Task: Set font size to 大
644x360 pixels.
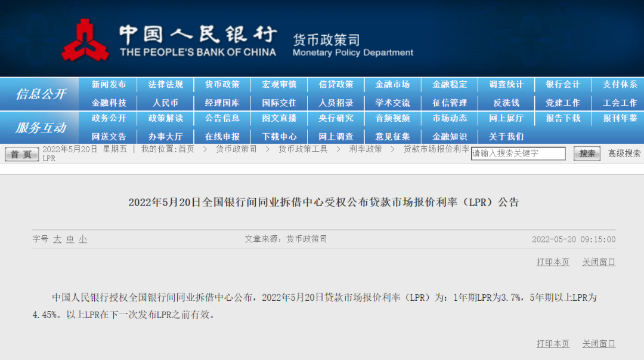Action: pyautogui.click(x=57, y=239)
